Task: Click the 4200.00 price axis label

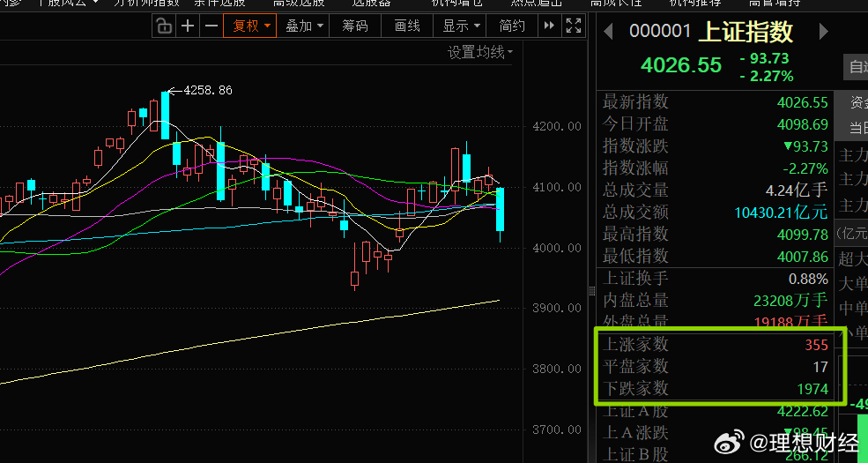Action: [x=556, y=126]
